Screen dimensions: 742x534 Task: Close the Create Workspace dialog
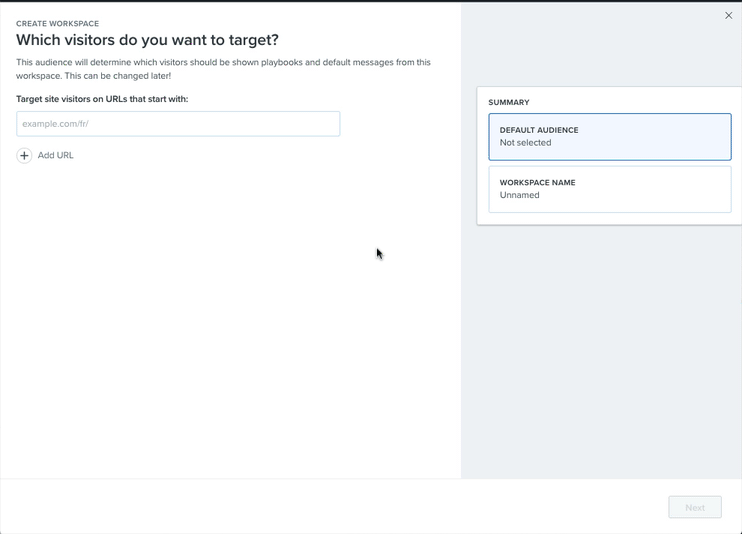point(728,16)
